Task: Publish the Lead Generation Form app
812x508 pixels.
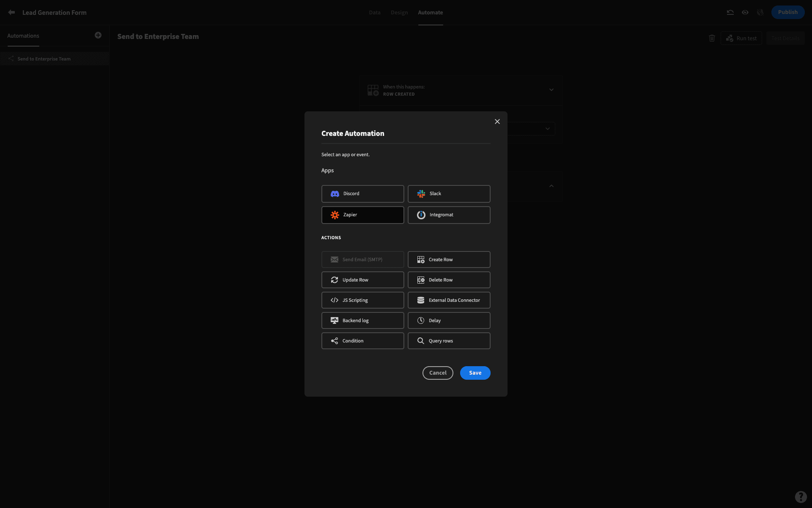Action: coord(787,12)
